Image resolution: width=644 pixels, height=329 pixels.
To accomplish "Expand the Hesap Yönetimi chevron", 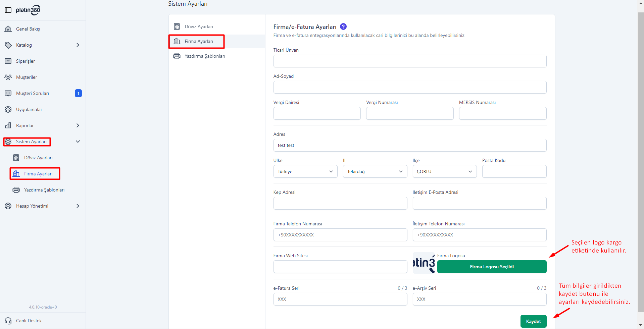I will pyautogui.click(x=78, y=206).
